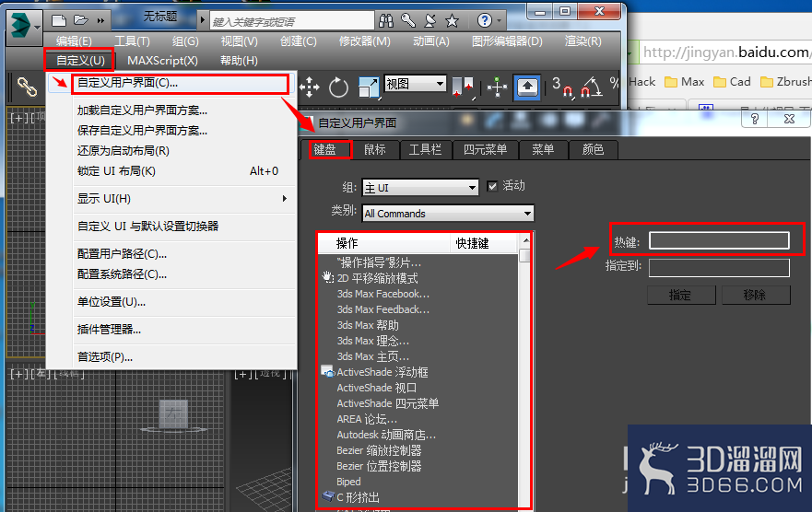Click the binoculars search icon
Image resolution: width=812 pixels, height=512 pixels.
click(386, 20)
